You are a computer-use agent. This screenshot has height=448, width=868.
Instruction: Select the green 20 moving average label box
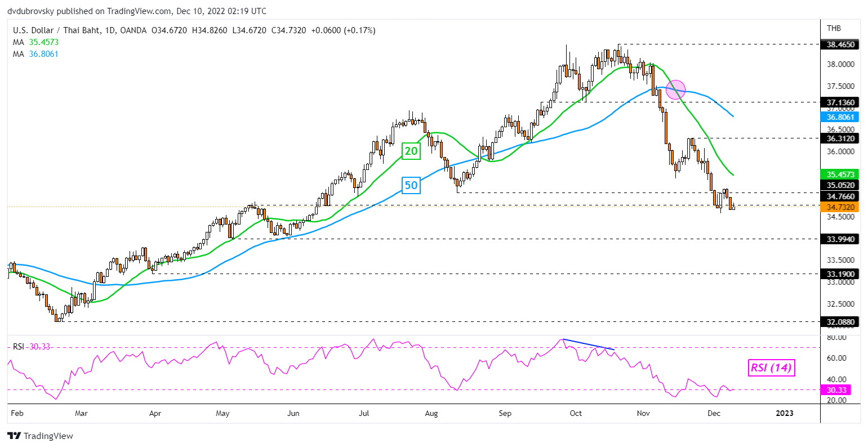pyautogui.click(x=411, y=151)
